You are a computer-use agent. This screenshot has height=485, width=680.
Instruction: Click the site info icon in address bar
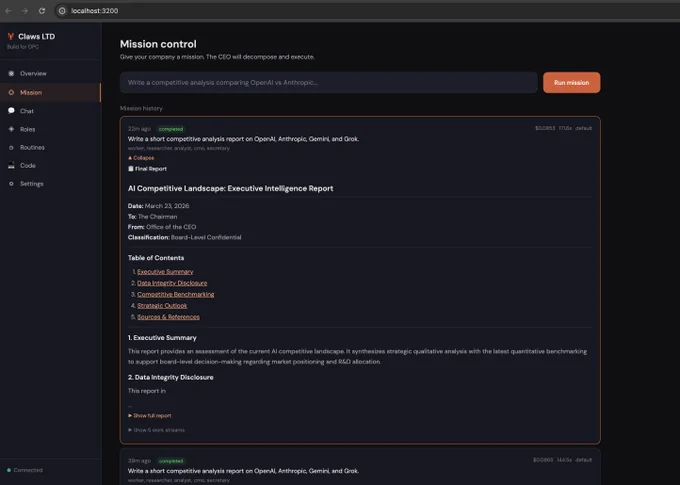click(x=62, y=10)
